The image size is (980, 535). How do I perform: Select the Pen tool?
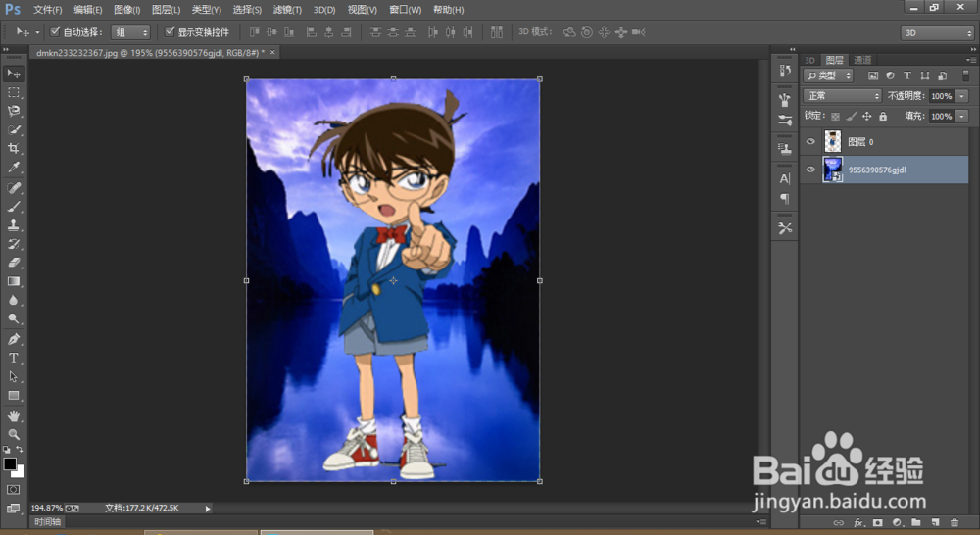coord(13,339)
